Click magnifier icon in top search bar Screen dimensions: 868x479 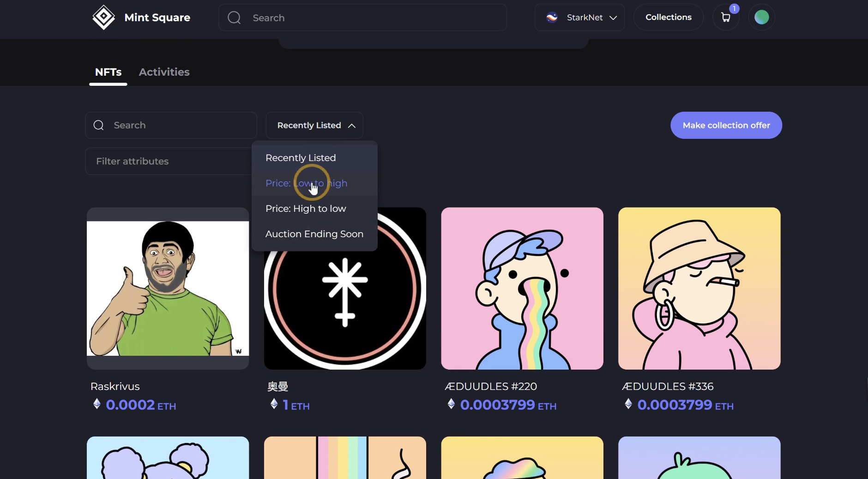coord(234,18)
